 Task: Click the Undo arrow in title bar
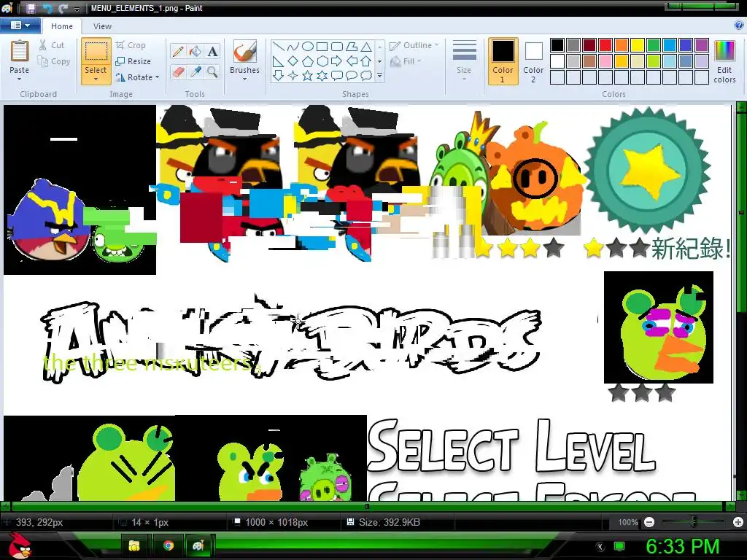point(47,8)
